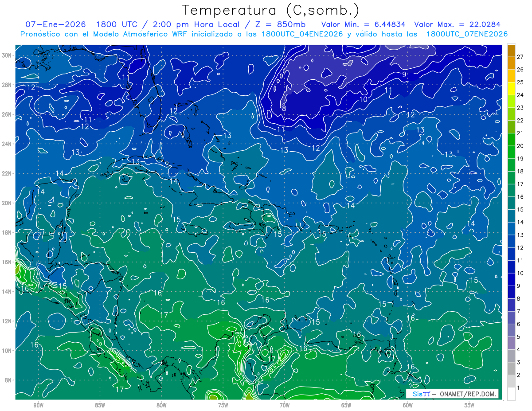Click the 65W longitude axis label

346,406
